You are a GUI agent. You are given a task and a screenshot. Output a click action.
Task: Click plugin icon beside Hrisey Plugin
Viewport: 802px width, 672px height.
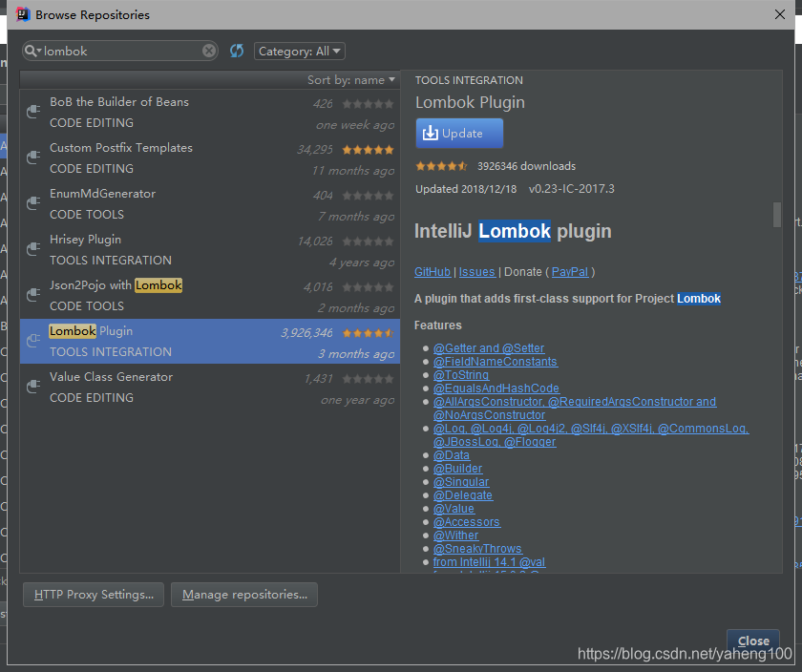pyautogui.click(x=33, y=248)
